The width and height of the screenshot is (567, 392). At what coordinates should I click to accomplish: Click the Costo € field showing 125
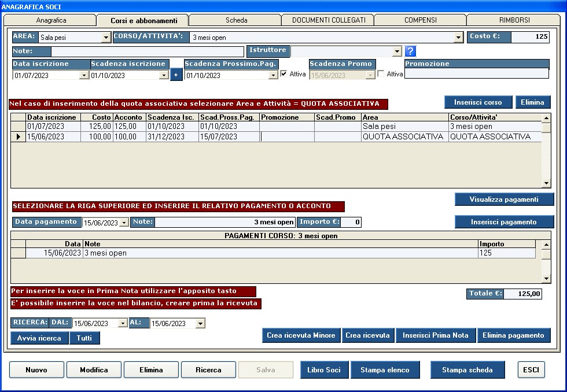(530, 36)
